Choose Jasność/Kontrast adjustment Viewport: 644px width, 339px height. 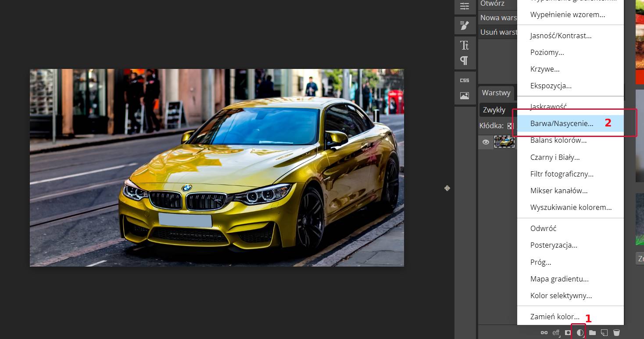pos(570,36)
